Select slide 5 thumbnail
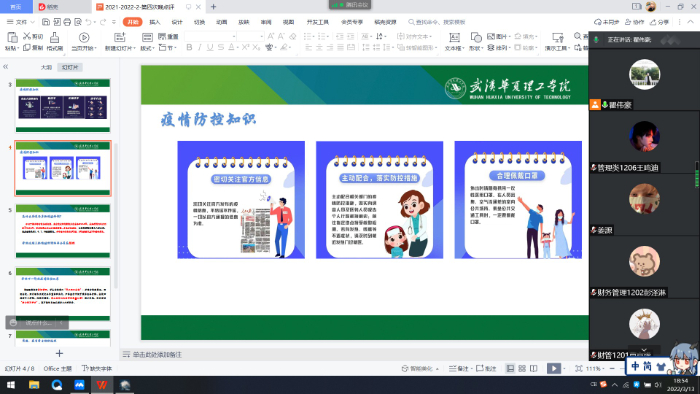 [x=63, y=231]
